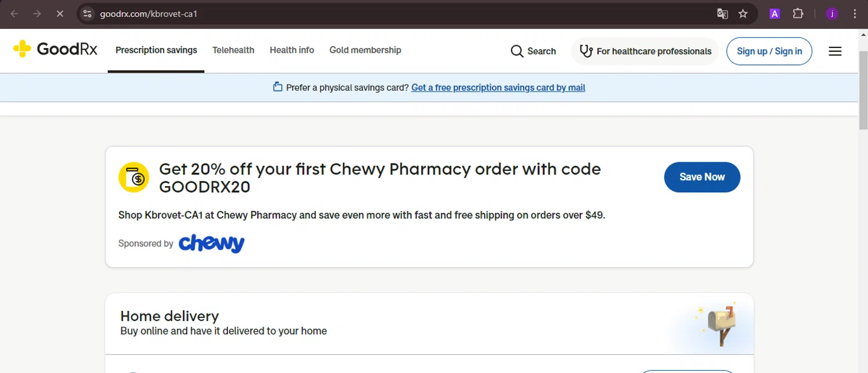Click the GoodRx logo
868x373 pixels.
coord(56,50)
